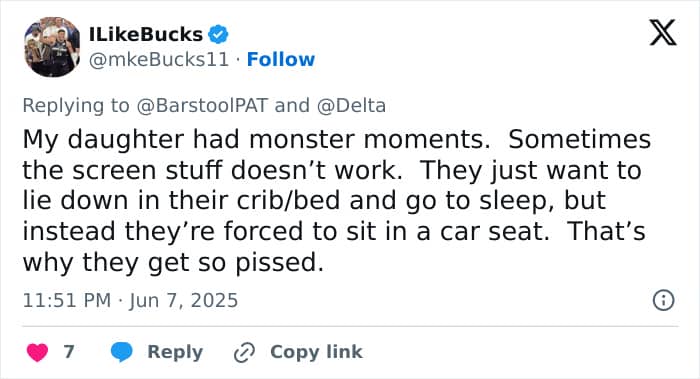Like the tweet with the heart icon
This screenshot has height=379, width=700.
pyautogui.click(x=38, y=352)
